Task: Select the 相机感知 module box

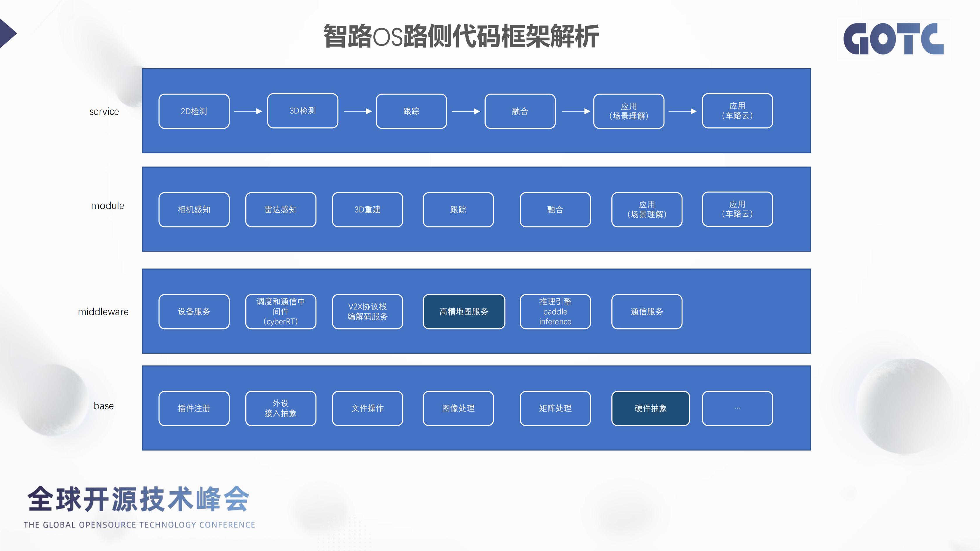Action: [194, 210]
